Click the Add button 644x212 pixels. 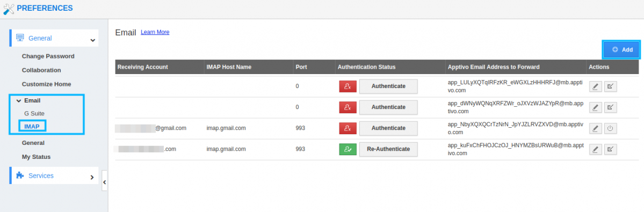point(622,49)
